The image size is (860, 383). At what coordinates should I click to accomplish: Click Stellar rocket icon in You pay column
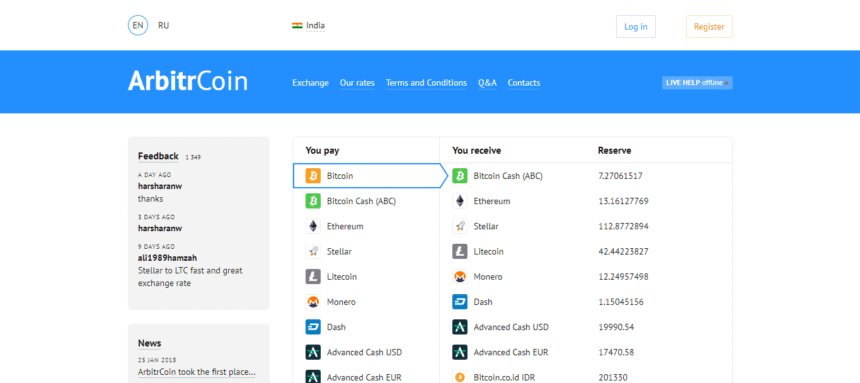pyautogui.click(x=313, y=252)
